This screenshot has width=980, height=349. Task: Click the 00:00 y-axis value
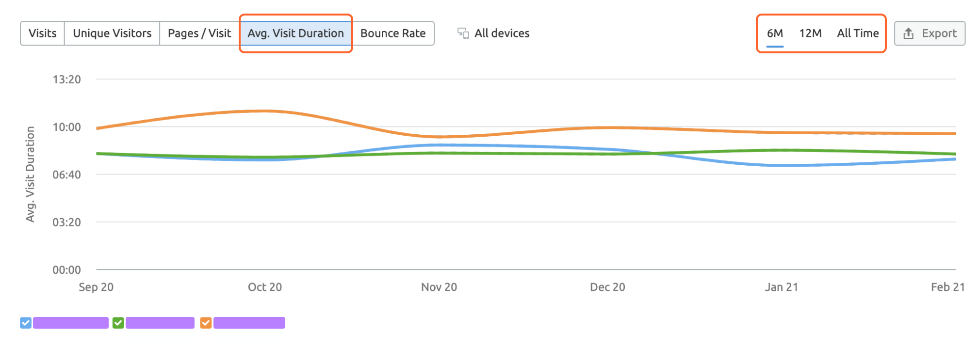(66, 270)
